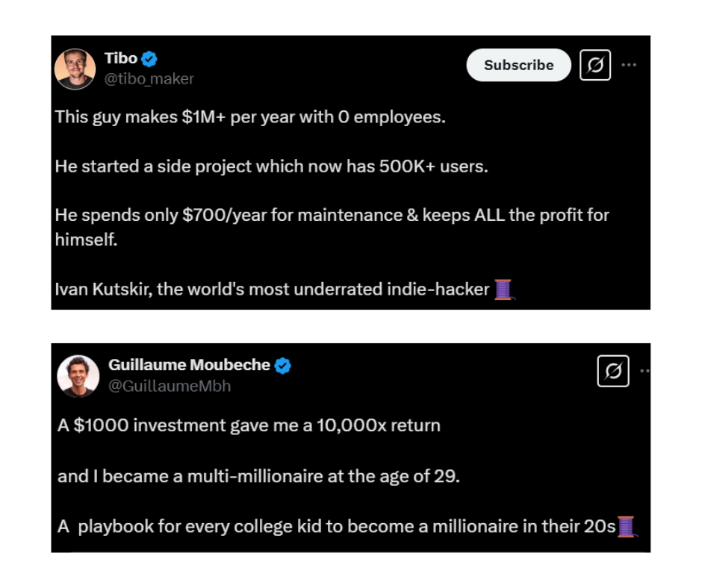Screen dimensions: 702x588
Task: Click the Tibo display name
Action: point(120,59)
